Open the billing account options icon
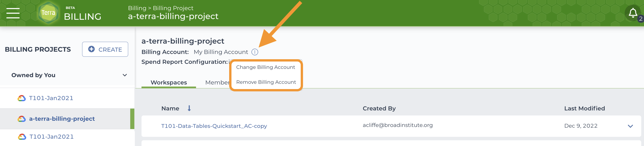Image resolution: width=644 pixels, height=146 pixels. coord(254,52)
